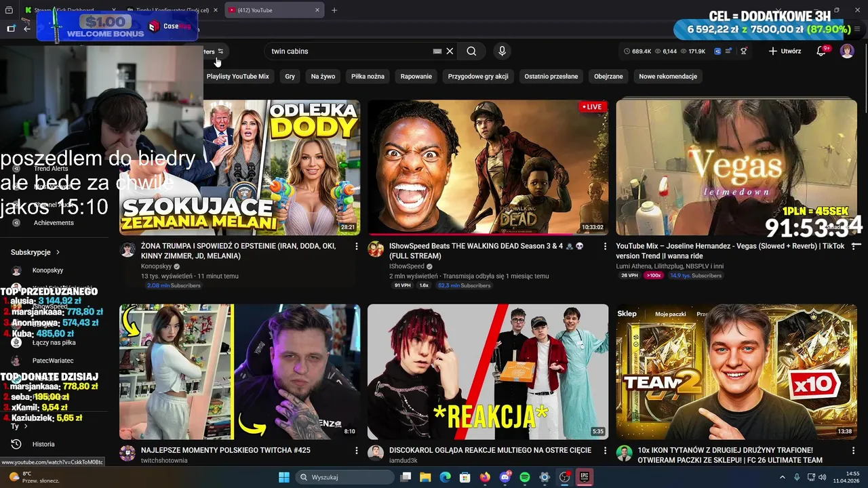Open a new browser tab
Image resolution: width=868 pixels, height=488 pixels.
[334, 10]
